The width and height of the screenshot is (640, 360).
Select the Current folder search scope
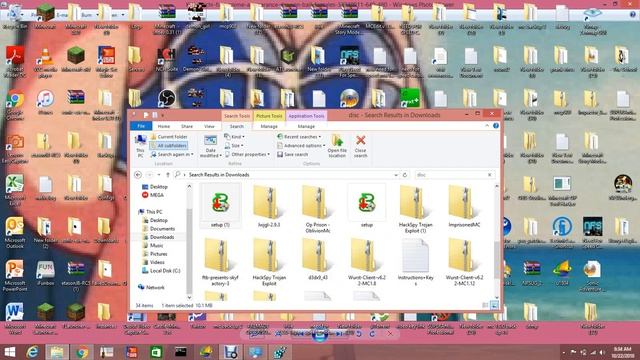point(169,137)
